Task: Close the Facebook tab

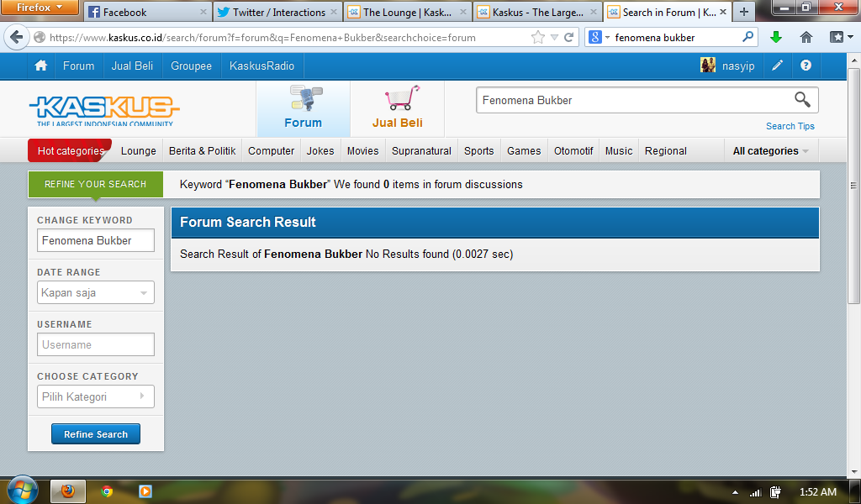Action: pyautogui.click(x=203, y=12)
